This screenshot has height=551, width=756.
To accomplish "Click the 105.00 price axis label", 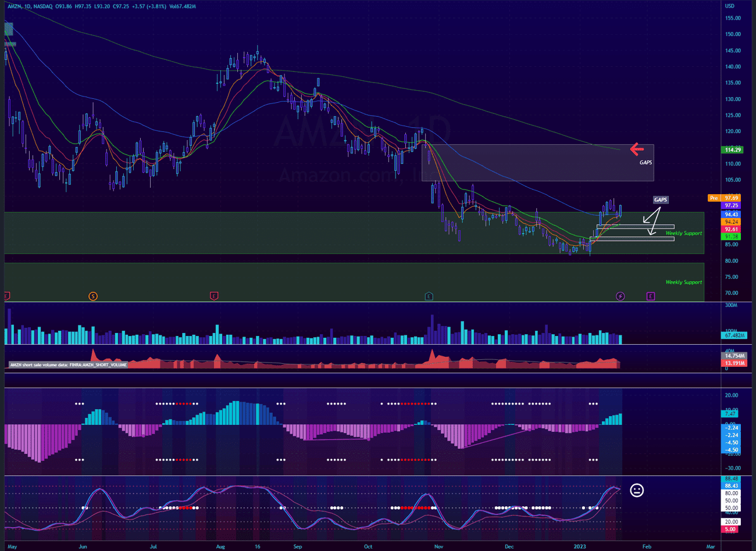I will coord(733,180).
